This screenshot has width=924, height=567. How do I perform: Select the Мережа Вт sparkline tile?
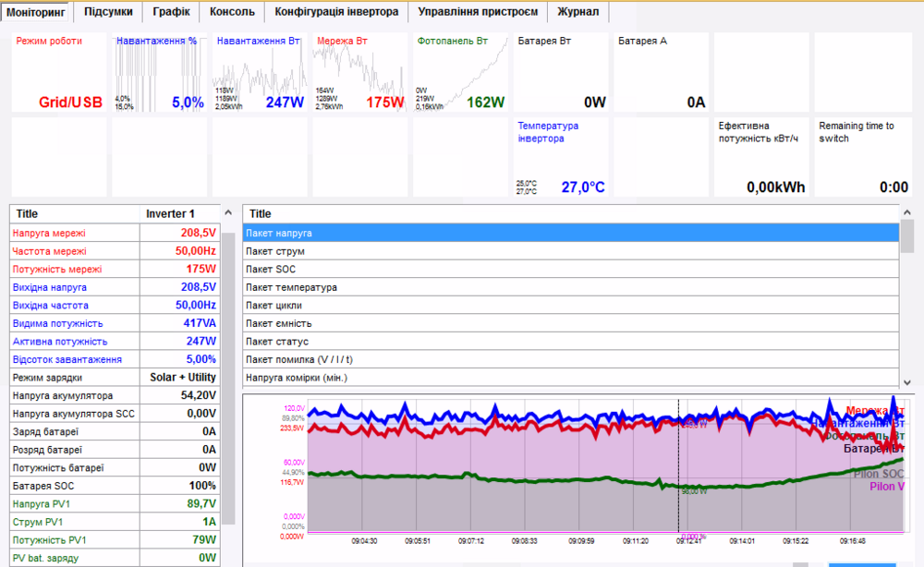point(359,73)
